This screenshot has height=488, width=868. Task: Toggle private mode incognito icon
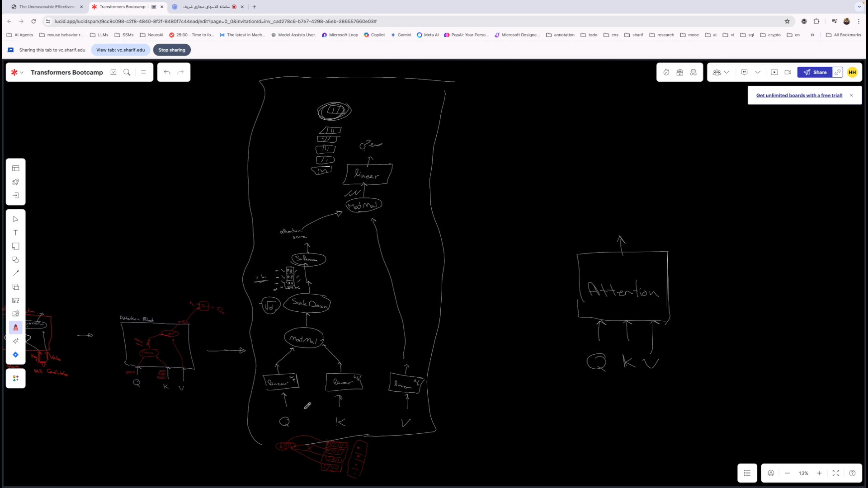(693, 72)
